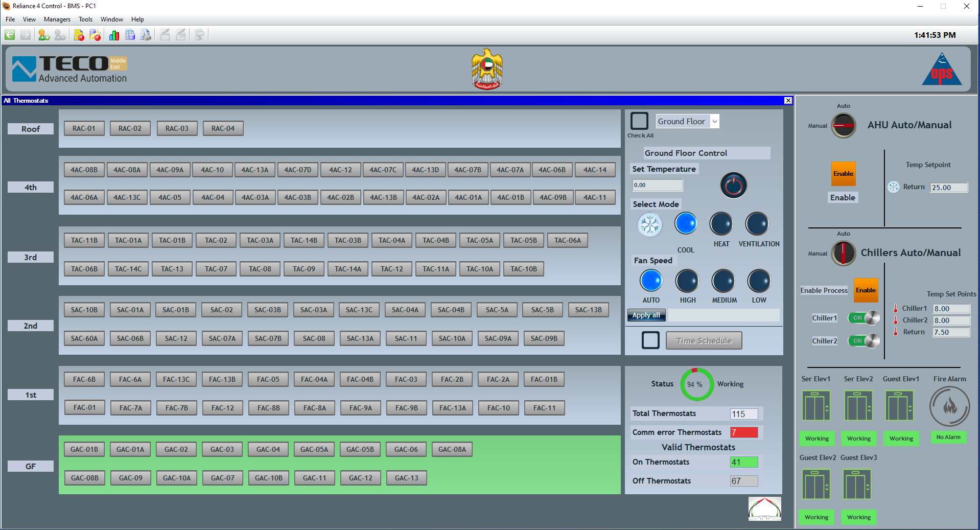Viewport: 980px width, 530px height.
Task: Enable the Time Schedule checkbox
Action: pos(650,340)
